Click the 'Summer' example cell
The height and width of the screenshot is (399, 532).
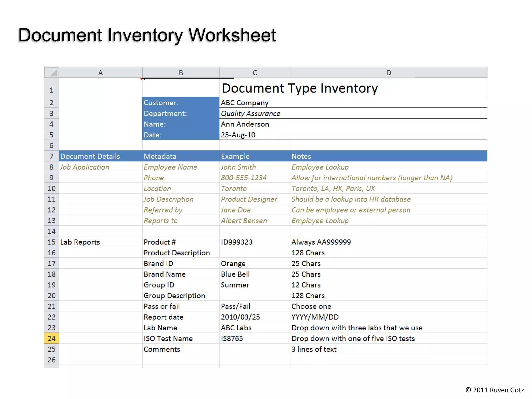(255, 285)
